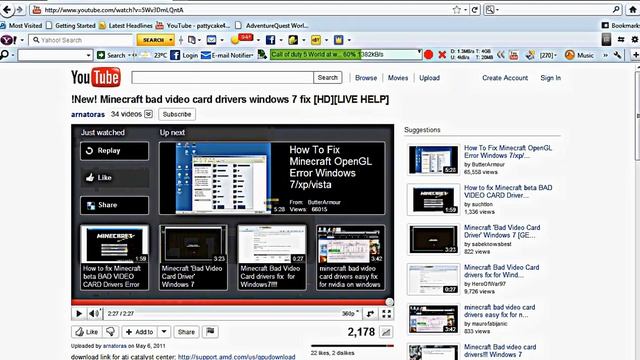Open the video quality 360p menu
Viewport: 640px width, 360px height.
click(x=350, y=313)
